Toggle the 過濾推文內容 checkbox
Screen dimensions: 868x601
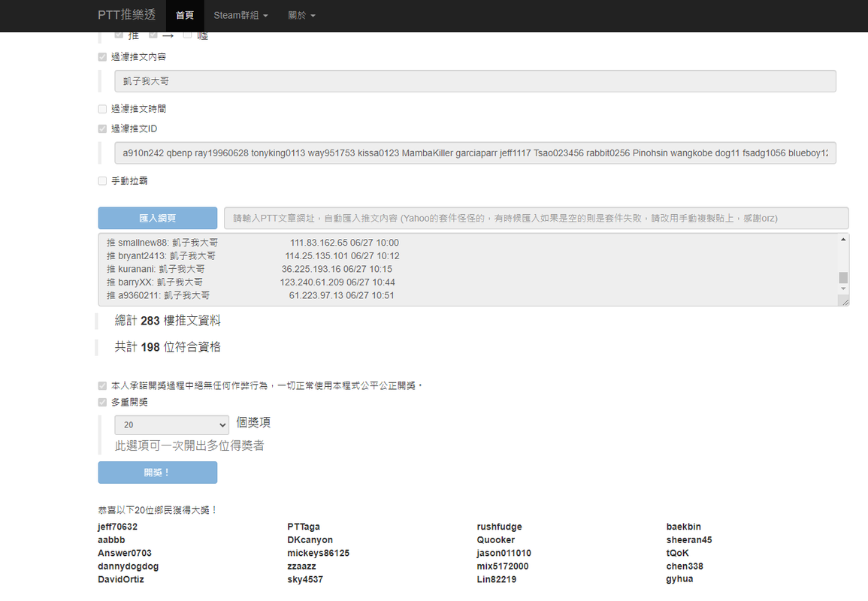point(102,57)
